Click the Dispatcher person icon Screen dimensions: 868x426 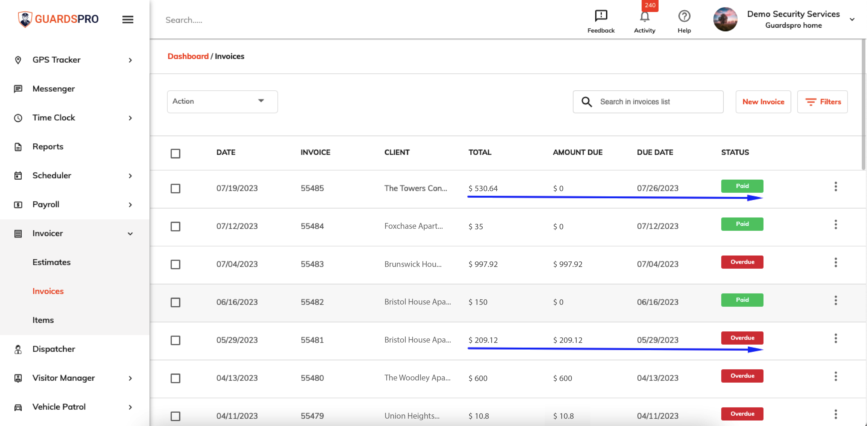[x=18, y=350]
